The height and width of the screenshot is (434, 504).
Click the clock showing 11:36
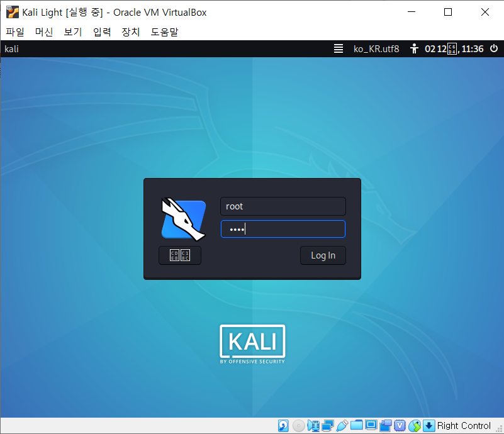pos(454,49)
